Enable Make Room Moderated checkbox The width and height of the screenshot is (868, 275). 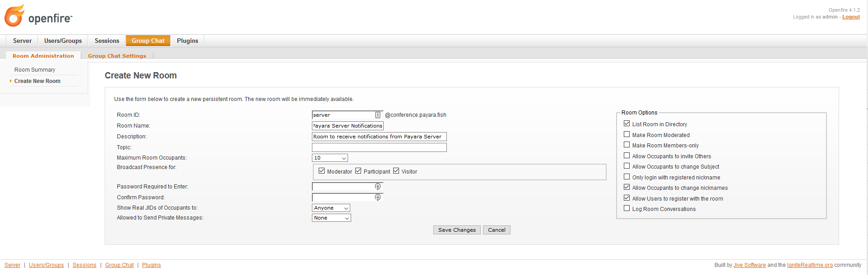point(627,134)
